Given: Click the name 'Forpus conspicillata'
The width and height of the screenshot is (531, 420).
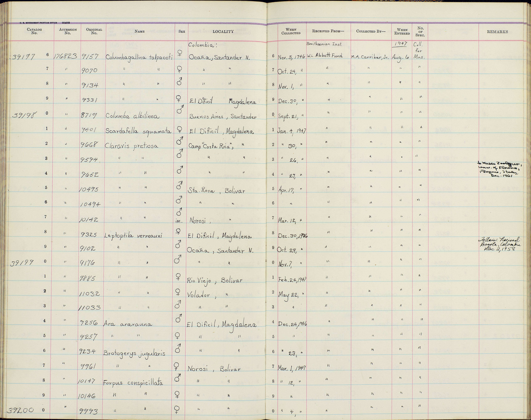Looking at the screenshot, I should [x=133, y=383].
